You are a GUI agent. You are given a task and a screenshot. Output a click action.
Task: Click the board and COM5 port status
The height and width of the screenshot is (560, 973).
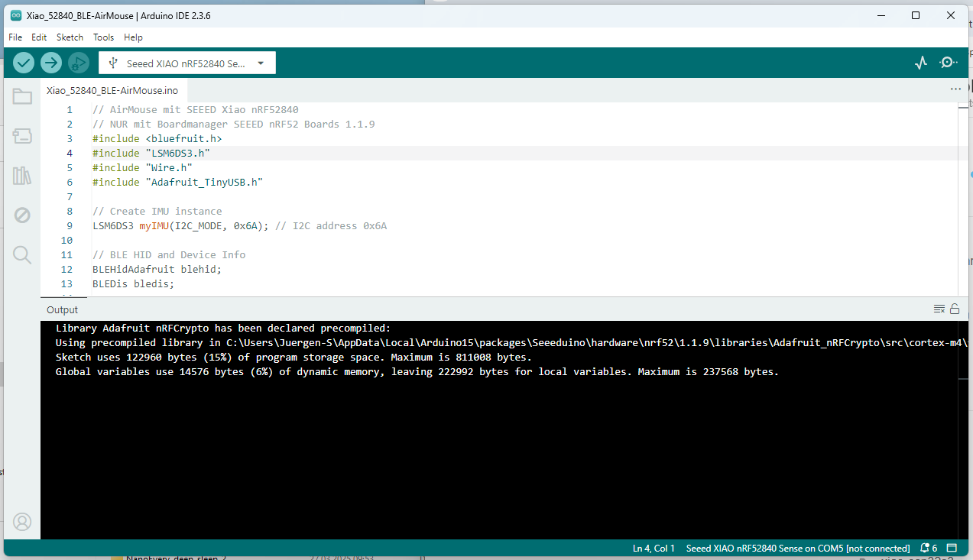coord(798,549)
